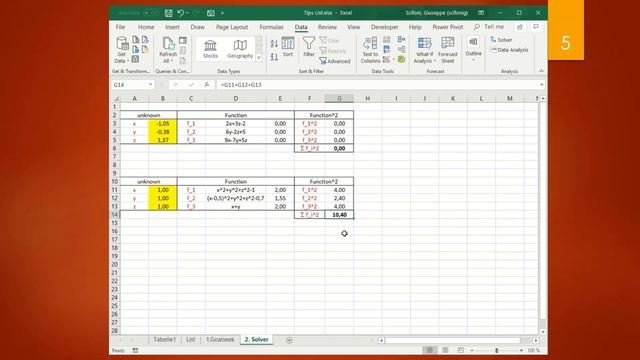Select cell with value 10,40
640x360 pixels.
339,215
